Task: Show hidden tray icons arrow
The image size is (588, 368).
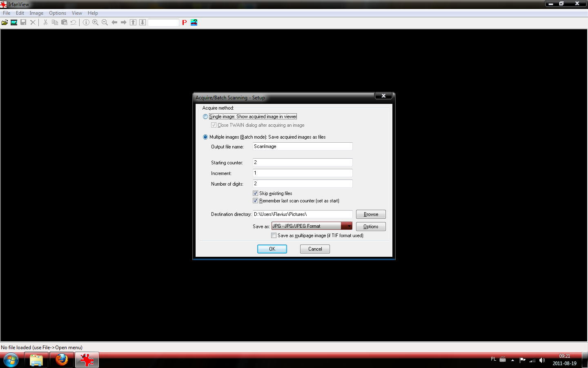Action: click(512, 360)
